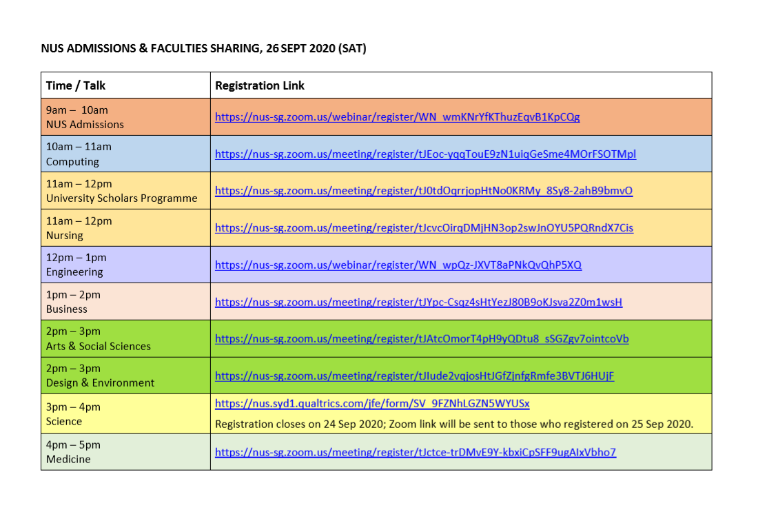This screenshot has width=767, height=532.
Task: Click the 'Time / Talk' column header
Action: pyautogui.click(x=76, y=85)
